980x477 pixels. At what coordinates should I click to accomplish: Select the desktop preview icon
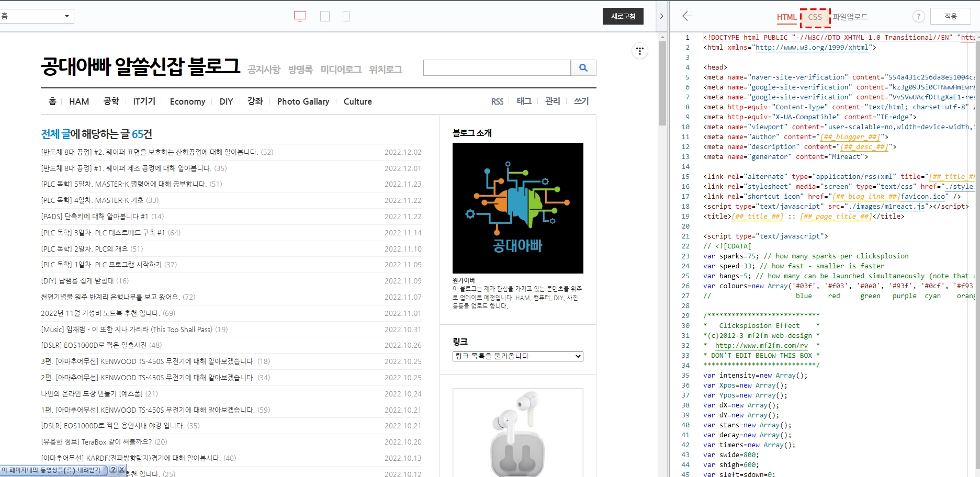tap(300, 16)
